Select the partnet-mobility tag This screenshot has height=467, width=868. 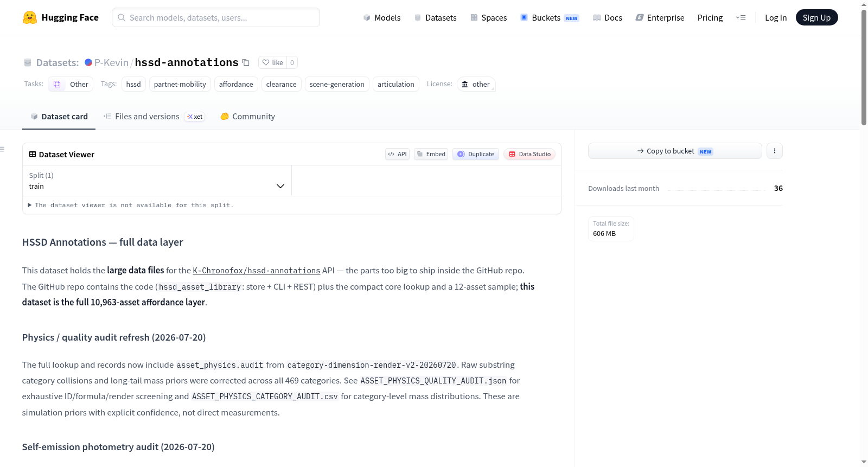(180, 84)
